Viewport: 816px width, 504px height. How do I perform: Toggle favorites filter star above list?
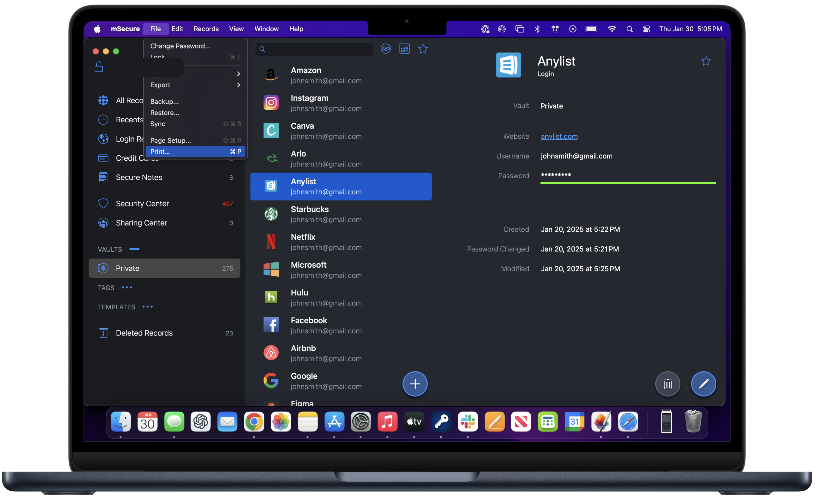click(423, 49)
